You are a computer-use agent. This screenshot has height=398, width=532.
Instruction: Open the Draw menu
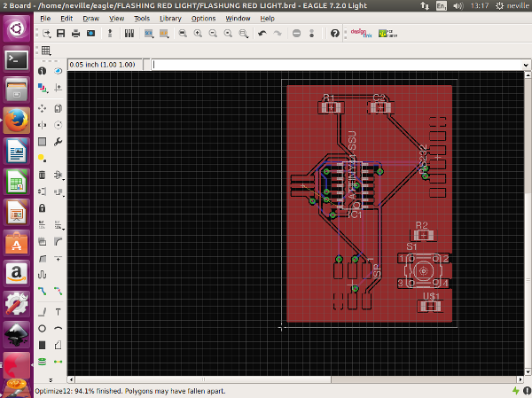90,18
